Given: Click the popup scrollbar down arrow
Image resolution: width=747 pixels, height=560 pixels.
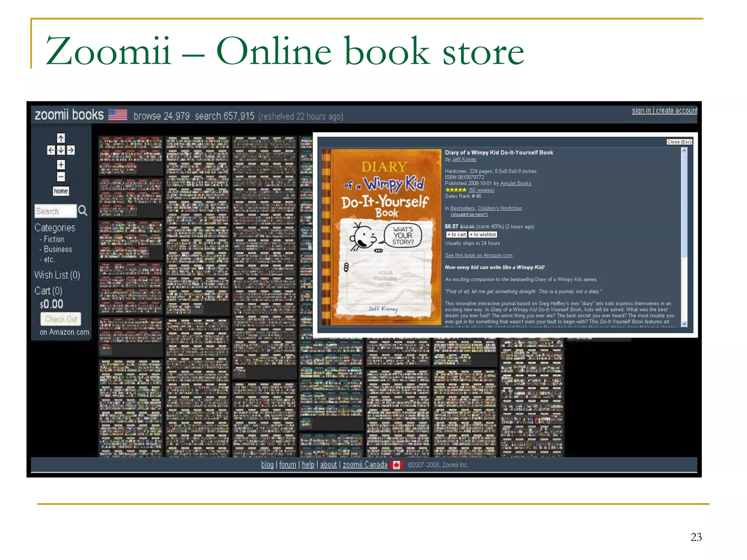Looking at the screenshot, I should click(684, 324).
